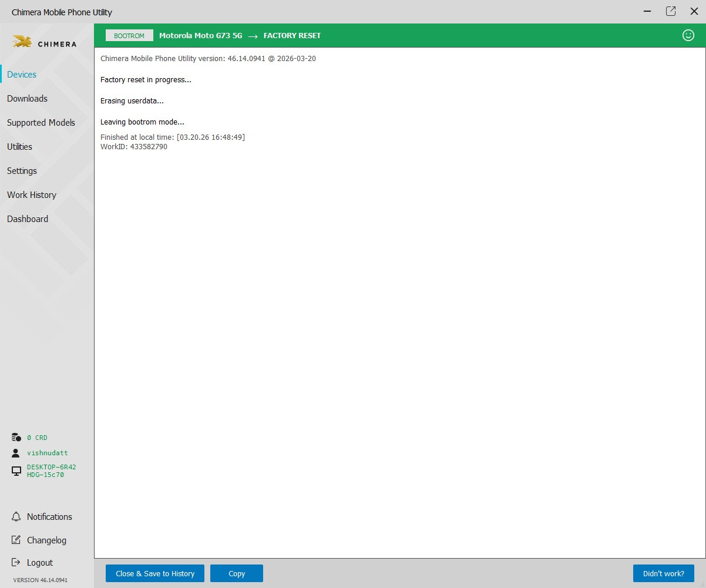
Task: Pop out the window with the external icon
Action: click(671, 11)
